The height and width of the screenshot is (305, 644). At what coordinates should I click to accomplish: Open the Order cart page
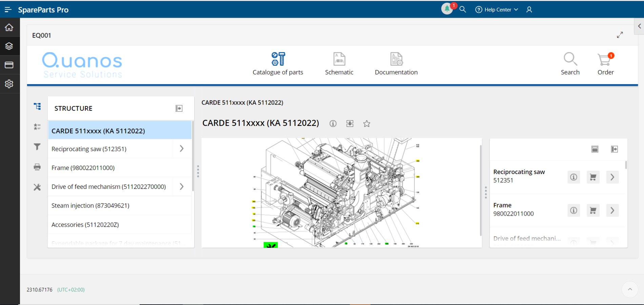(606, 63)
